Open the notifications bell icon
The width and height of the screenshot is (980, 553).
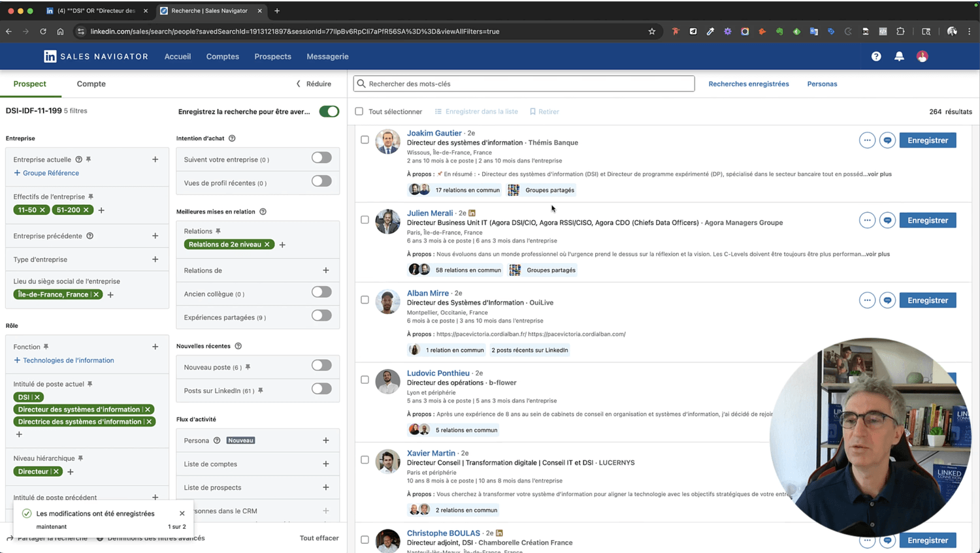(x=899, y=57)
